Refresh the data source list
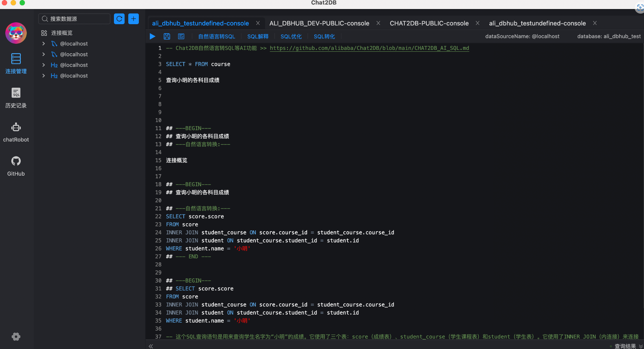The width and height of the screenshot is (644, 349). point(119,19)
